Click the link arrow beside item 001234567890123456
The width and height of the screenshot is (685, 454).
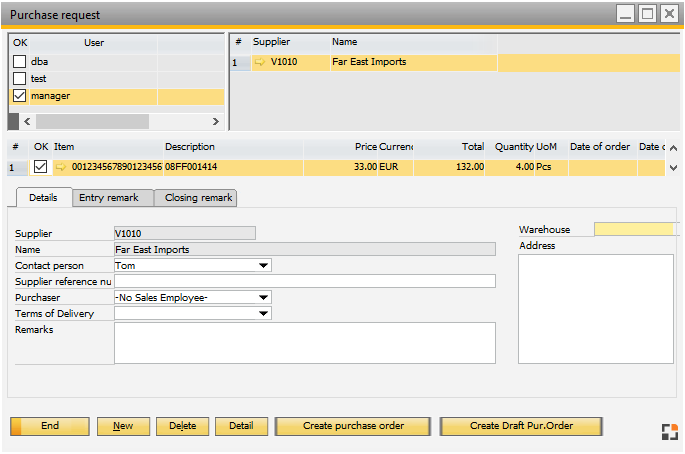61,167
